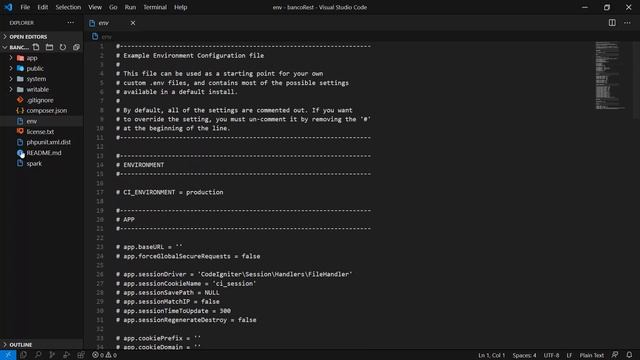Open Run and Debug icon in bottom bar

point(66,355)
